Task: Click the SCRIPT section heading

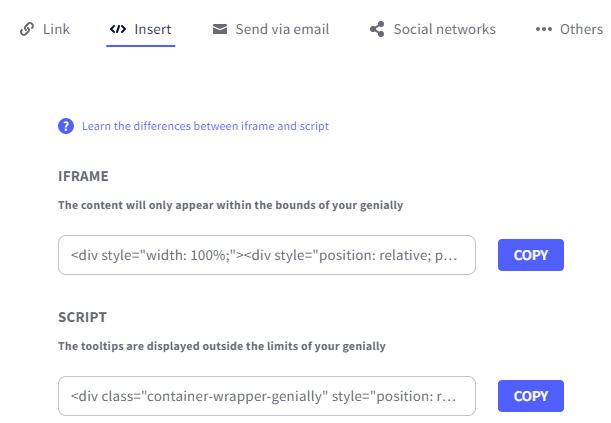Action: point(82,317)
